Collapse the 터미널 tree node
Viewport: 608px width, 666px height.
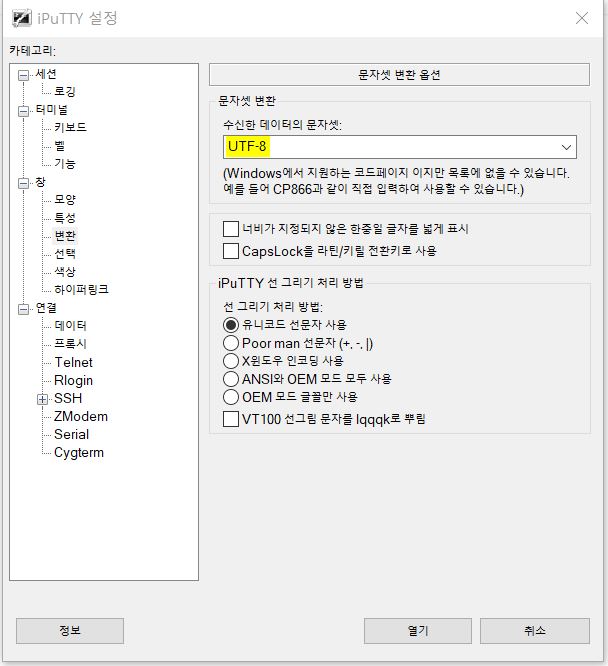point(23,111)
